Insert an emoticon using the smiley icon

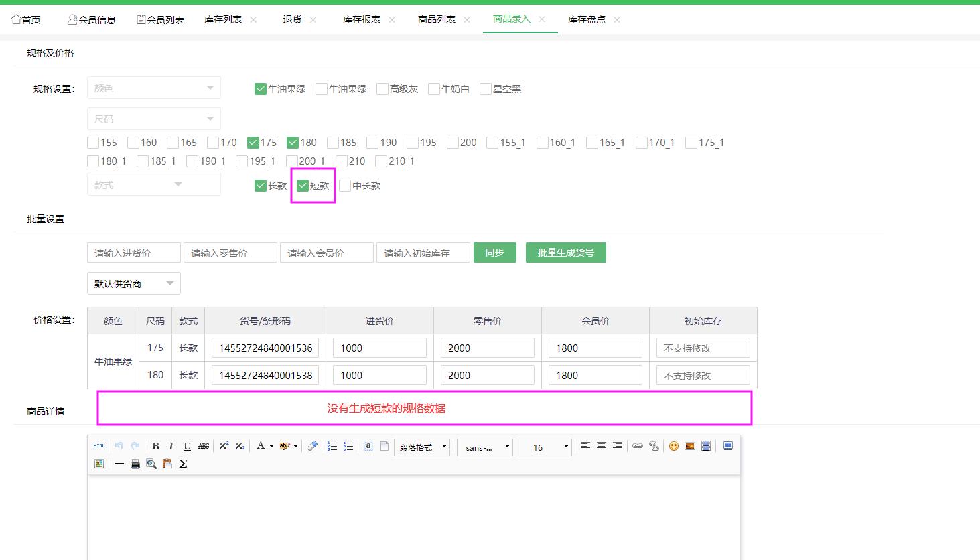pyautogui.click(x=674, y=447)
